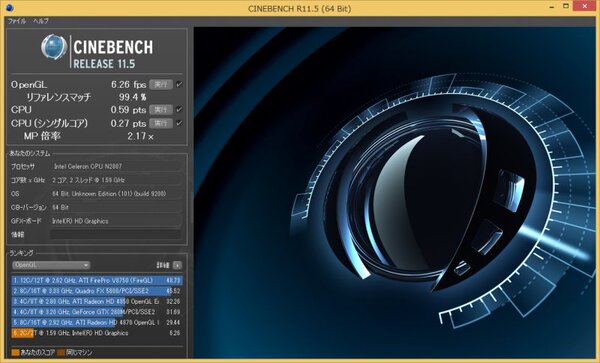Click the details arrow button in ranking
Image resolution: width=600 pixels, height=363 pixels.
pyautogui.click(x=177, y=265)
